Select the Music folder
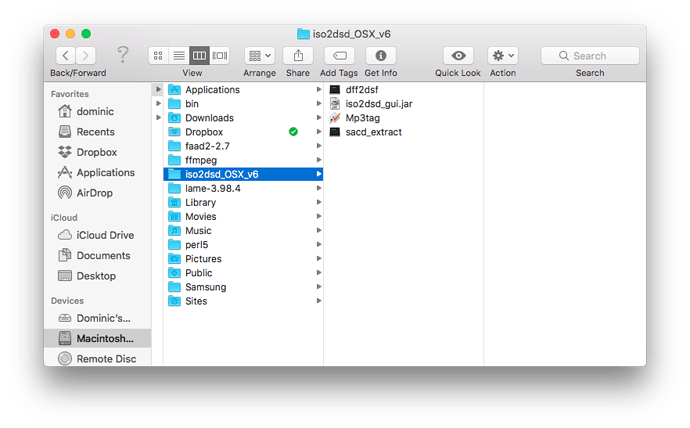690x428 pixels. (x=243, y=230)
